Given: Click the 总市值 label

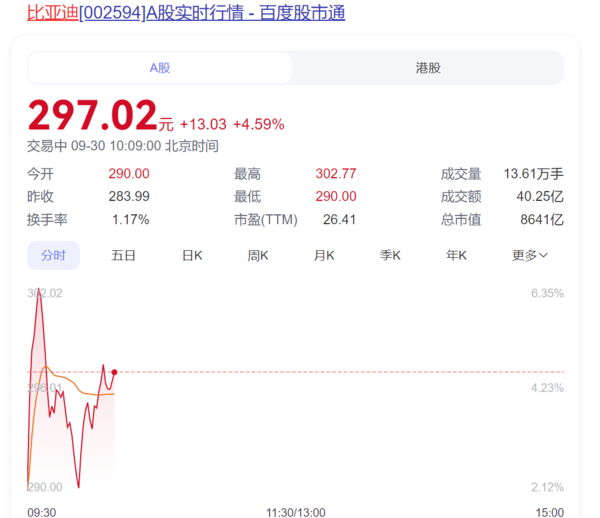Looking at the screenshot, I should pos(461,220).
